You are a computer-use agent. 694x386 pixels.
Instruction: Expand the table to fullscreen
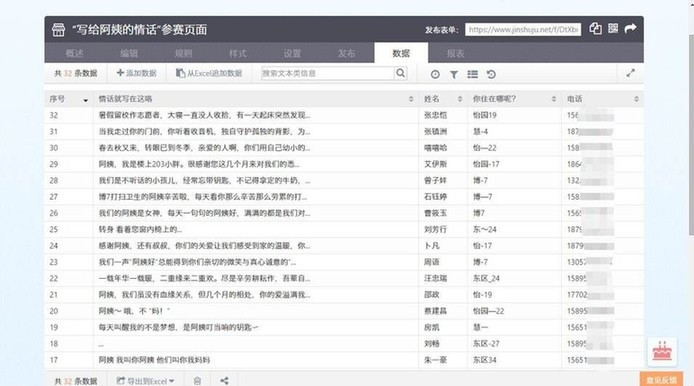[630, 73]
